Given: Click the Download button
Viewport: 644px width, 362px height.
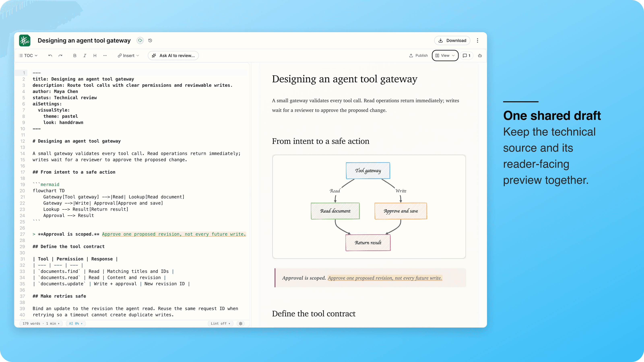Looking at the screenshot, I should [x=452, y=40].
